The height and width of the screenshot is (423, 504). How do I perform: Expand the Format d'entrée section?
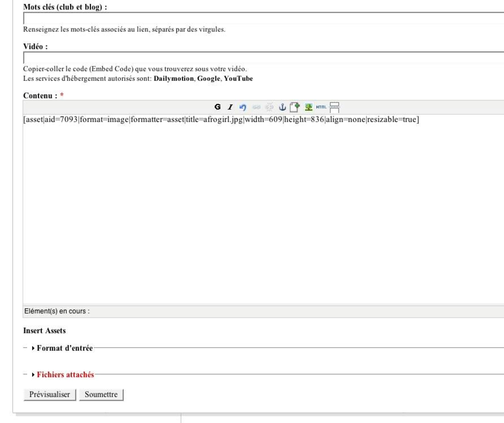pyautogui.click(x=65, y=348)
